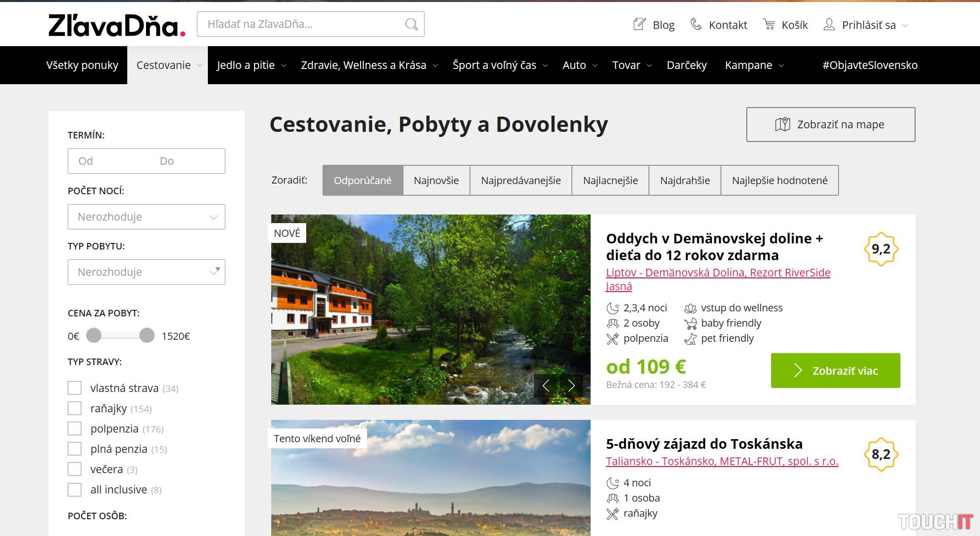This screenshot has width=980, height=536.
Task: Click the phone icon next to Kontakt
Action: tap(696, 24)
